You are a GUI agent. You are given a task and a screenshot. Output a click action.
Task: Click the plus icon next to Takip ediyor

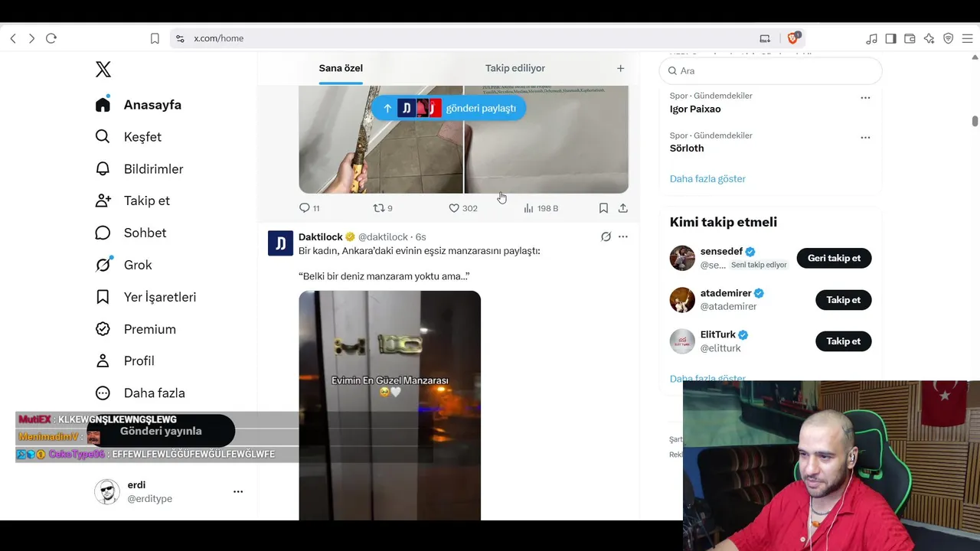[621, 68]
